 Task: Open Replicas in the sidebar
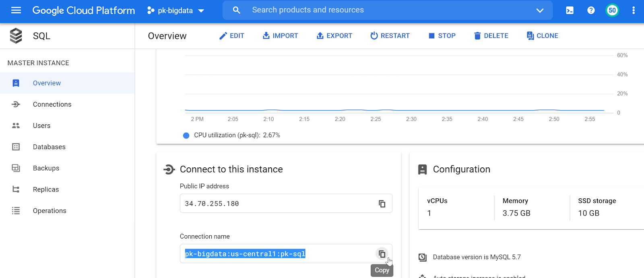[67, 189]
